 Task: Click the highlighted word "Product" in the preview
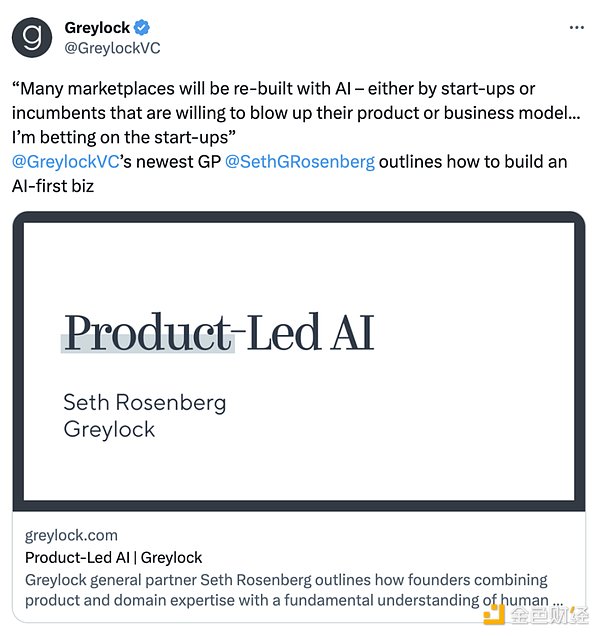coord(148,333)
